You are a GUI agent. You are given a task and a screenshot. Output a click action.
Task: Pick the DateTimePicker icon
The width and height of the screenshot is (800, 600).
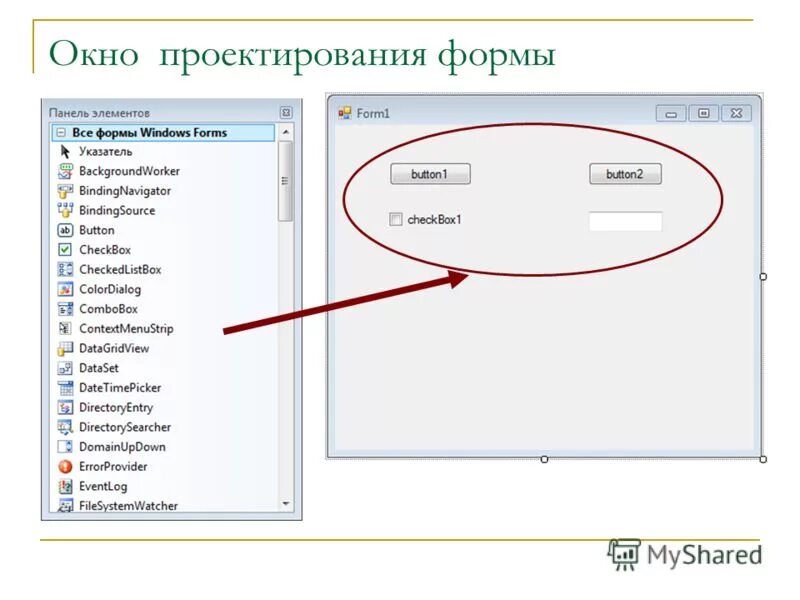click(x=65, y=388)
